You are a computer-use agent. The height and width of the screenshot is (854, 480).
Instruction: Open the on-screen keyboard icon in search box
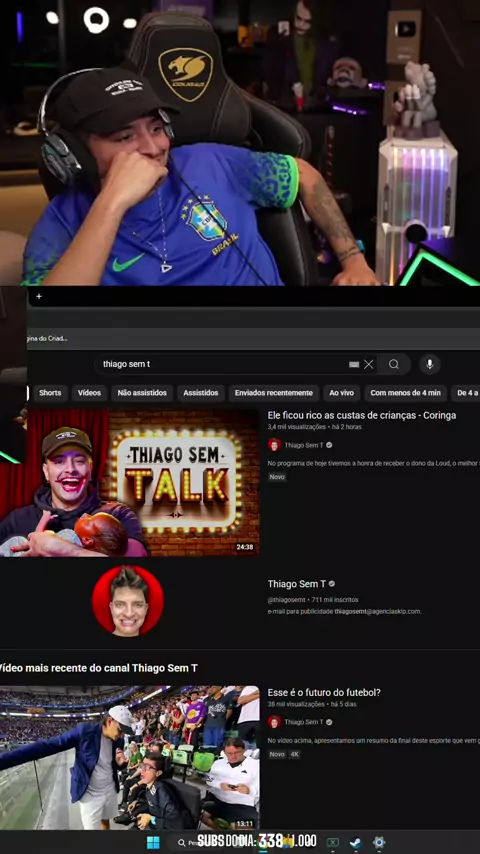click(x=354, y=364)
